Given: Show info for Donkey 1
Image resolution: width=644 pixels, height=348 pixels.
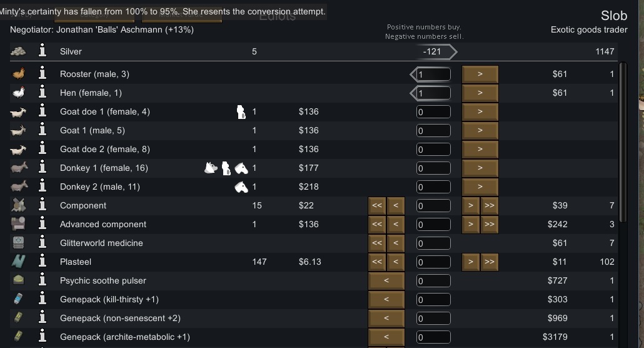Looking at the screenshot, I should coord(43,168).
